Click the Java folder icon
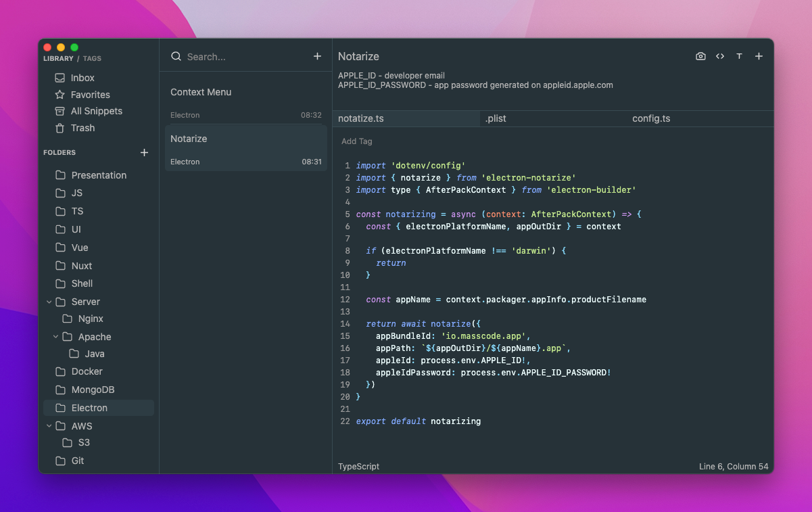The width and height of the screenshot is (812, 512). [x=74, y=354]
